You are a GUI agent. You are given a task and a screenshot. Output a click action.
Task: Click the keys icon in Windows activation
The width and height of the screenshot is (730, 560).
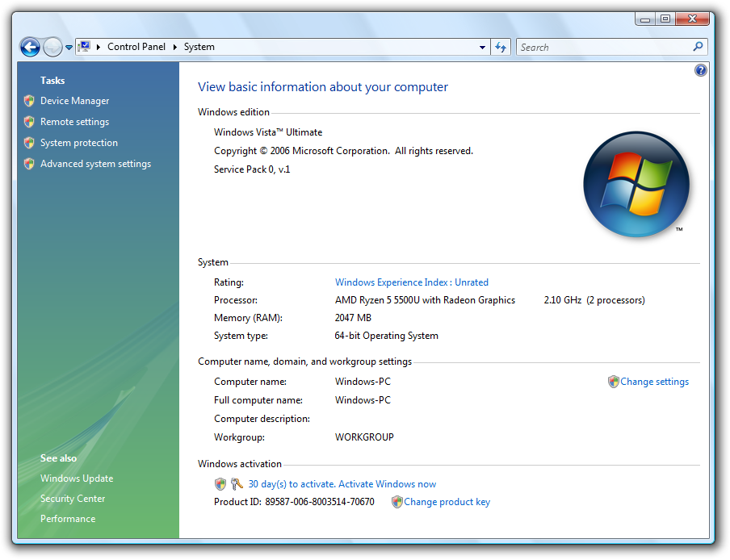point(237,484)
